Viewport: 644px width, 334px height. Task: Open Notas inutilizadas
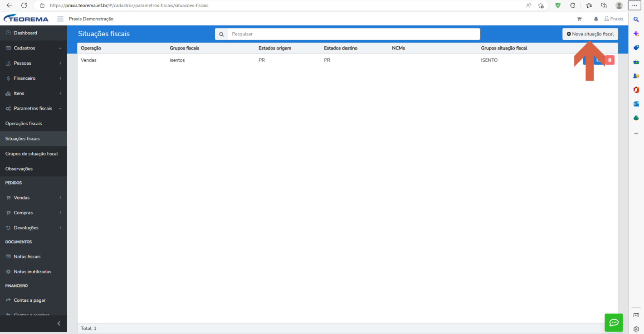[34, 271]
